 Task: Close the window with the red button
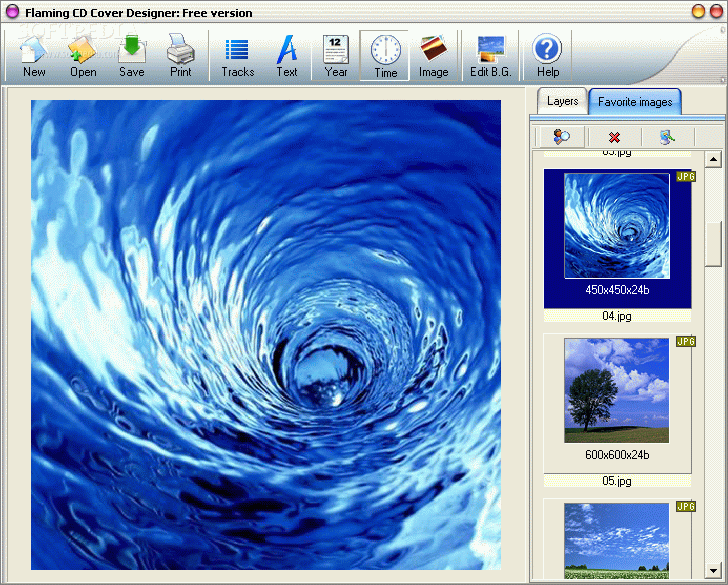tap(716, 11)
